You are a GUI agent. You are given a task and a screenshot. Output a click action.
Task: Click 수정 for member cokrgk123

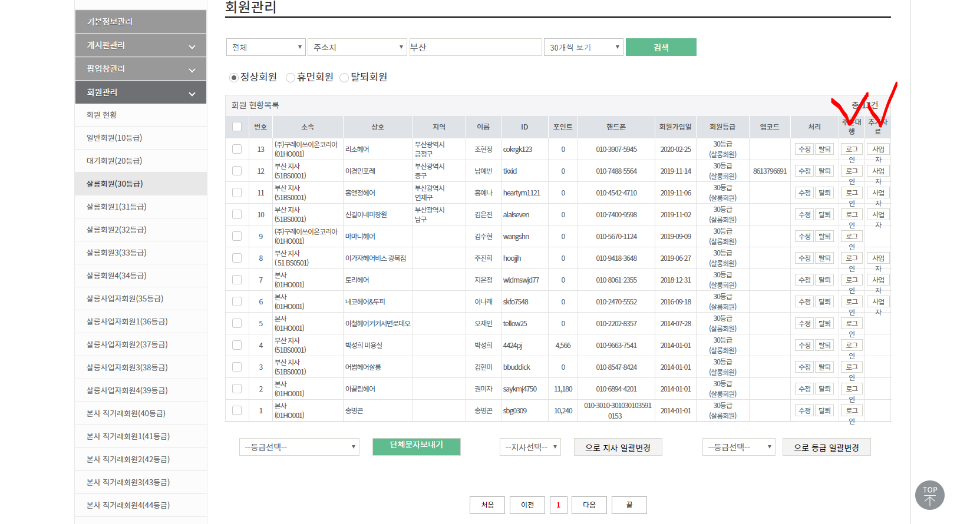804,149
